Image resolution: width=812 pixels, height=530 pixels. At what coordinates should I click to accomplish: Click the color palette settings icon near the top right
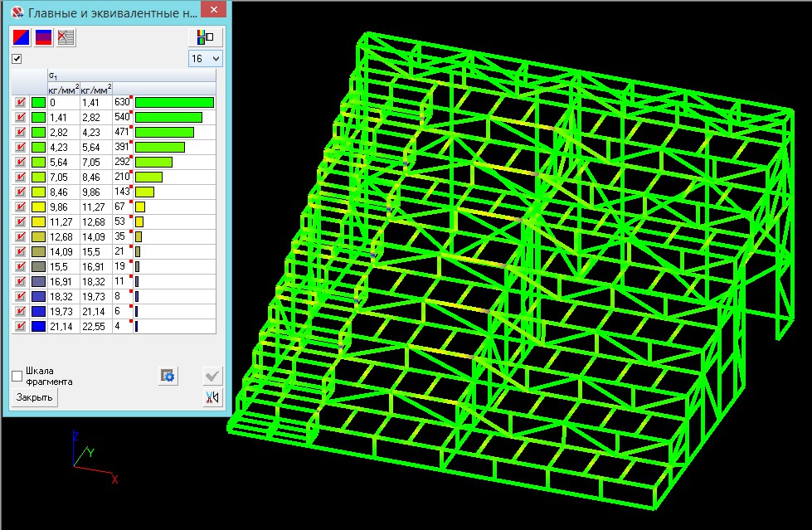pyautogui.click(x=205, y=37)
